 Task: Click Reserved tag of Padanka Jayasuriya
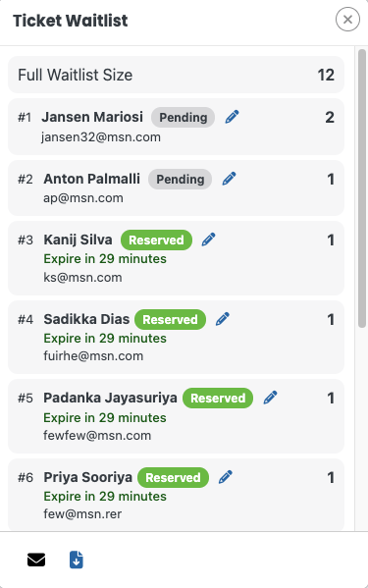(x=218, y=398)
